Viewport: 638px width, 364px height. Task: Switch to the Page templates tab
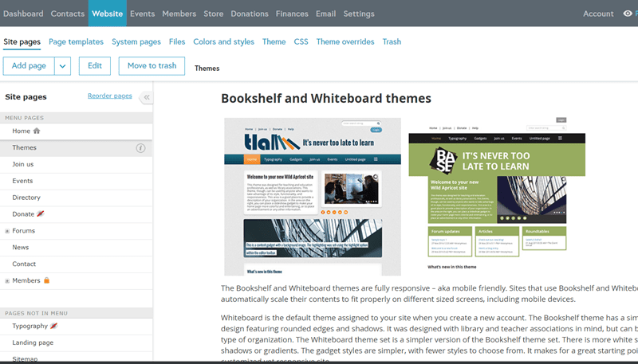pos(76,42)
